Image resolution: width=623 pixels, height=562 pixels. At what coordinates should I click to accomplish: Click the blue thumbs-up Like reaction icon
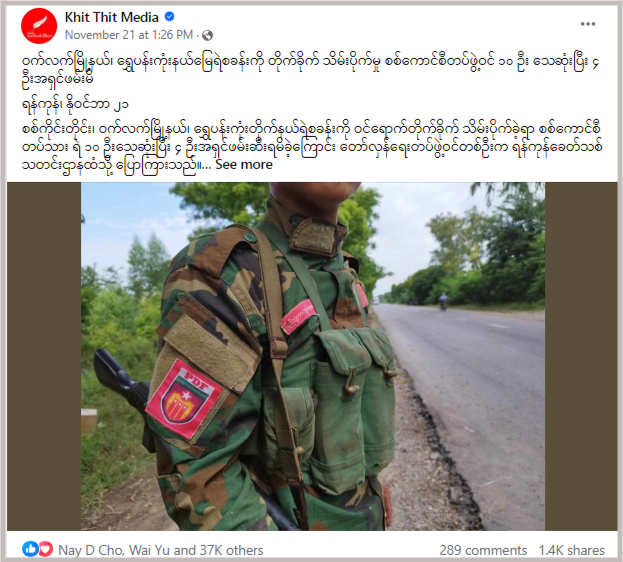[x=30, y=549]
